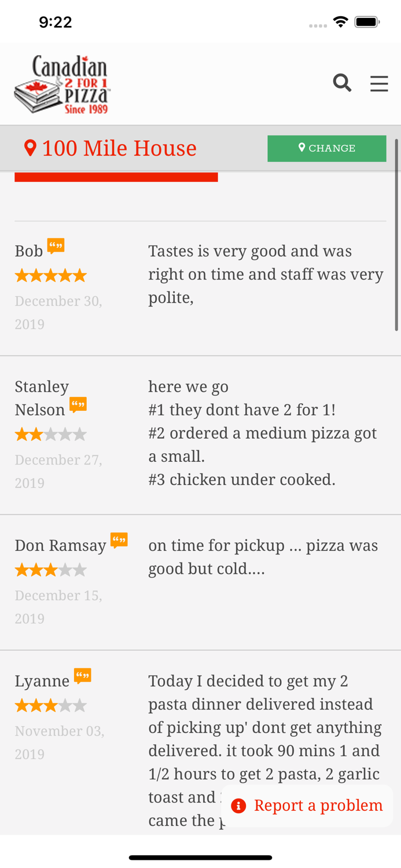The width and height of the screenshot is (401, 868).
Task: Click the Canadian 2 for 1 Pizza logo
Action: point(61,83)
